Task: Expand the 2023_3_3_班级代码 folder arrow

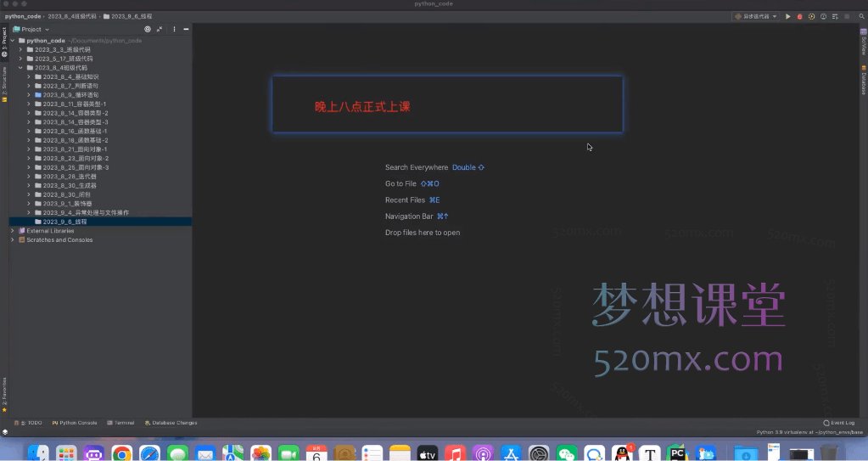Action: (x=20, y=50)
